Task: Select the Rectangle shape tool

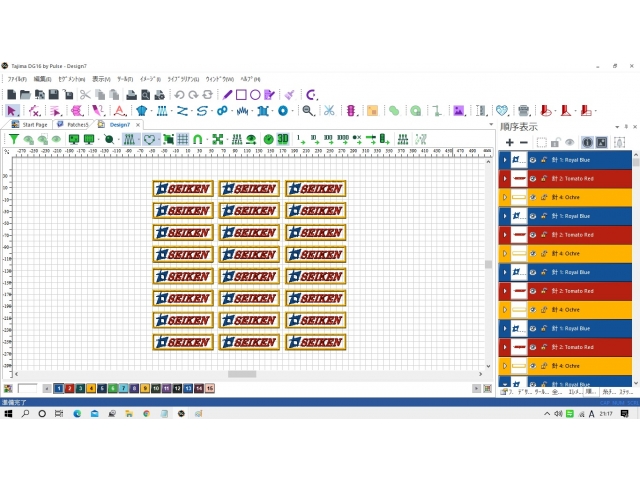Action: [241, 95]
